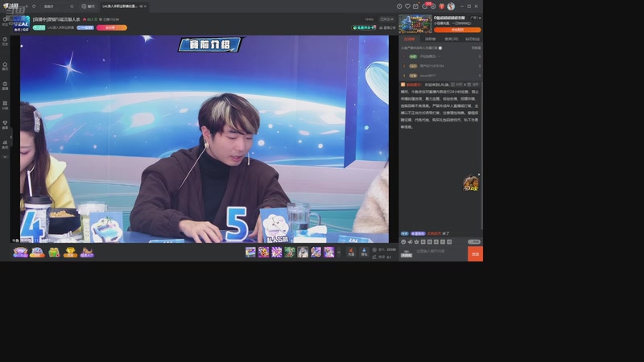Image resolution: width=644 pixels, height=362 pixels.
Task: Select the fifth white-haired gift
Action: coord(303,252)
